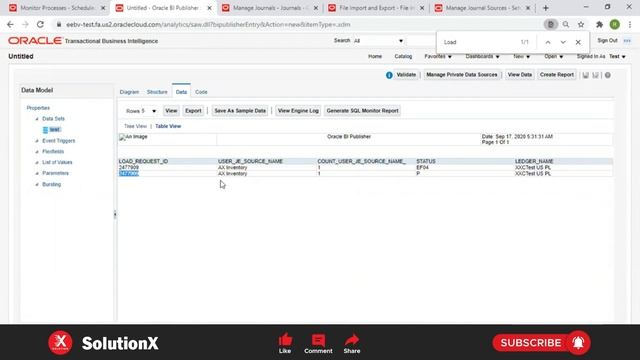The height and width of the screenshot is (360, 640).
Task: Switch to Manage Journals browser tab
Action: (270, 8)
